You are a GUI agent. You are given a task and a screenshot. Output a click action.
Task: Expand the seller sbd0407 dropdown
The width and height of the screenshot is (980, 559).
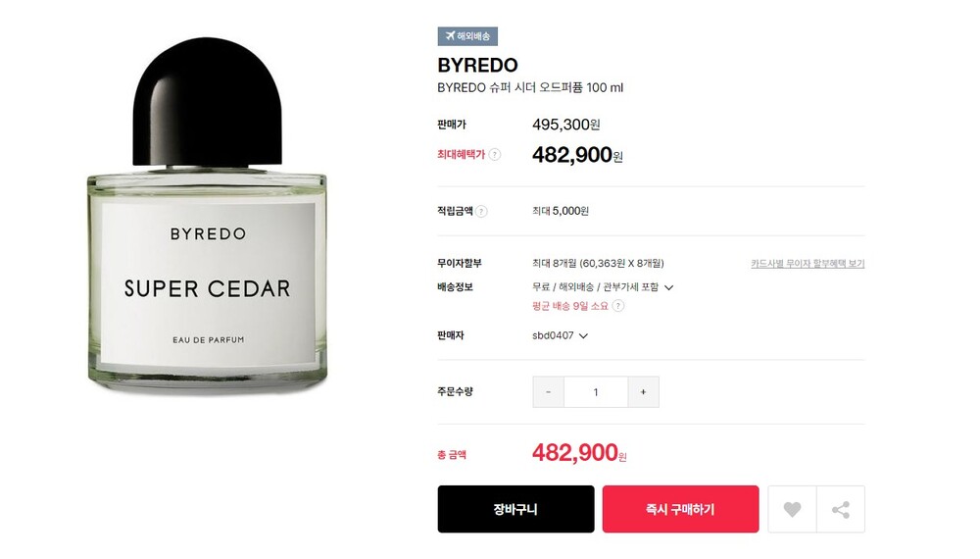[x=583, y=335]
